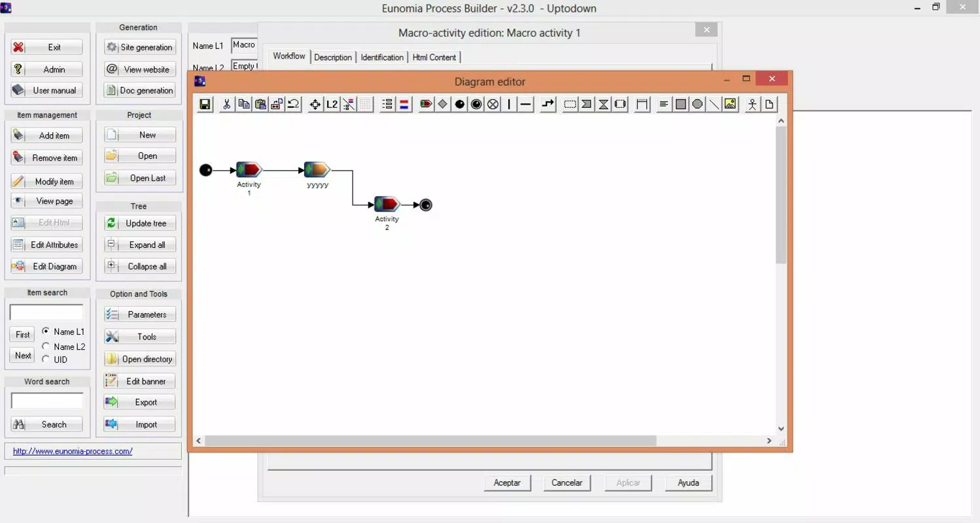
Task: Insert the hourglass time-event shape
Action: (x=604, y=104)
